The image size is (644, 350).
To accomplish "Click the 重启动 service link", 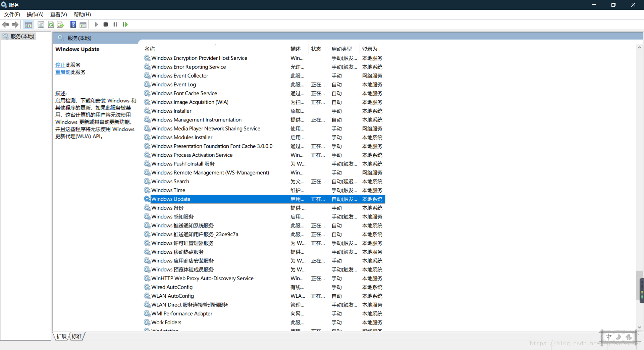I will tap(63, 72).
